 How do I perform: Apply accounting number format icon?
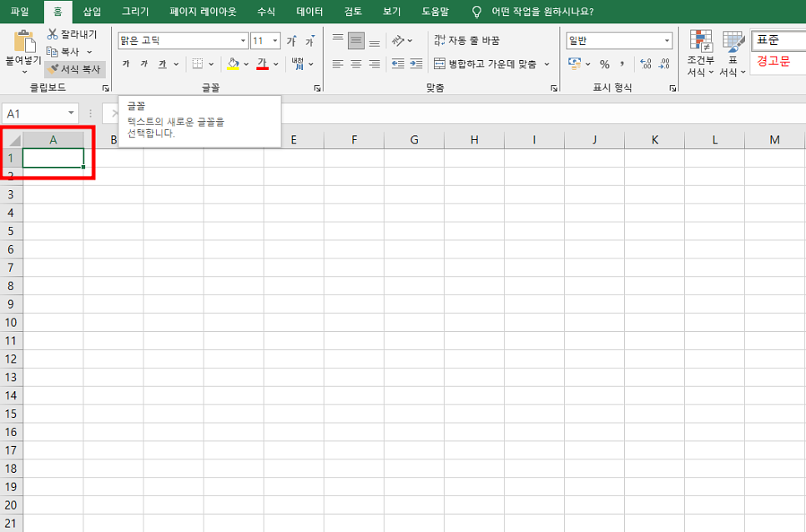[575, 63]
